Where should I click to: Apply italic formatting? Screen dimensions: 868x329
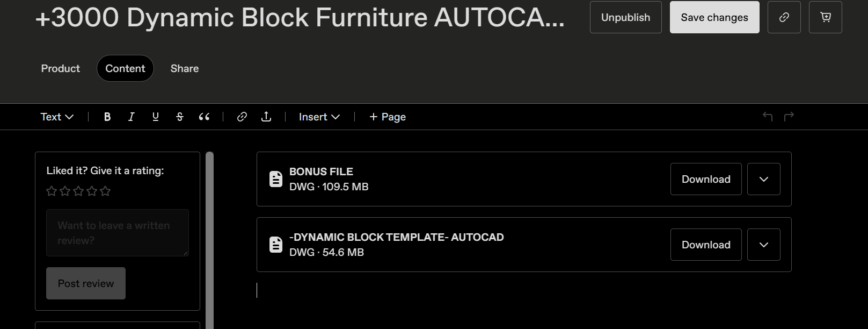click(x=131, y=116)
